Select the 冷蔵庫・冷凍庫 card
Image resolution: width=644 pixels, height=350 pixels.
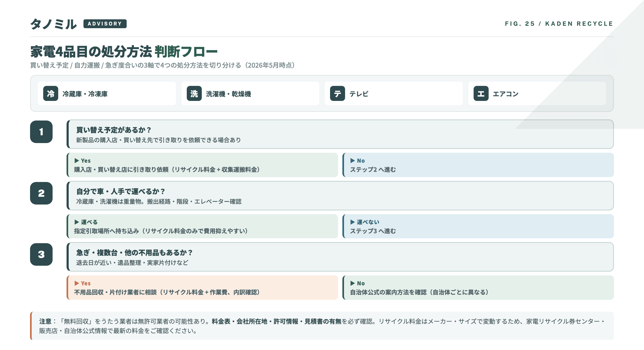(x=107, y=93)
